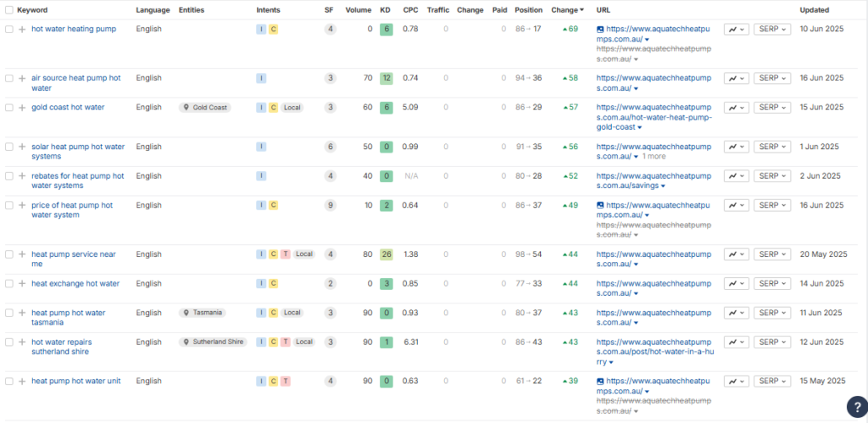868x423 pixels.
Task: Open position chart for heat pump hot water unit
Action: [x=737, y=381]
